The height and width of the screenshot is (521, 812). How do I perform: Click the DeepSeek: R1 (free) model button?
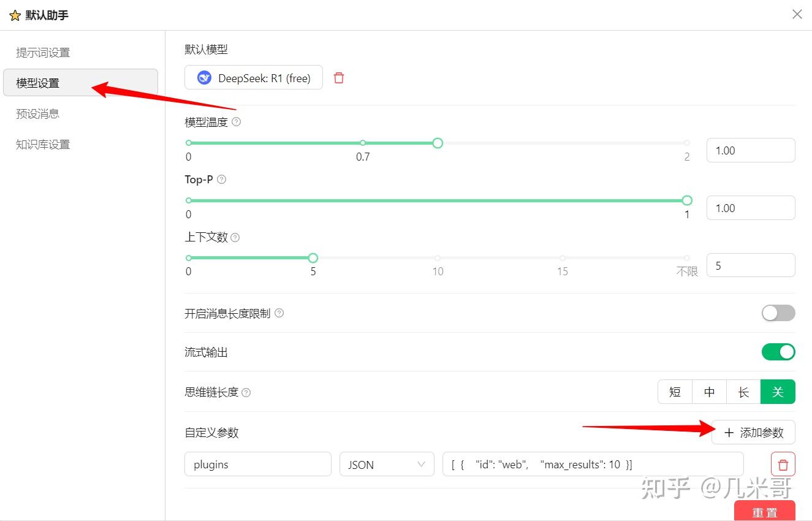[x=254, y=78]
